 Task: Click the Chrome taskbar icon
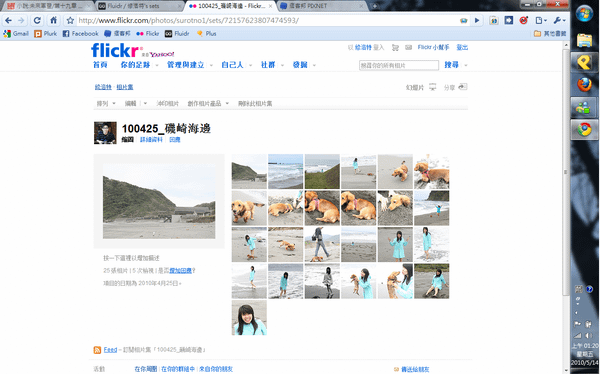(584, 130)
